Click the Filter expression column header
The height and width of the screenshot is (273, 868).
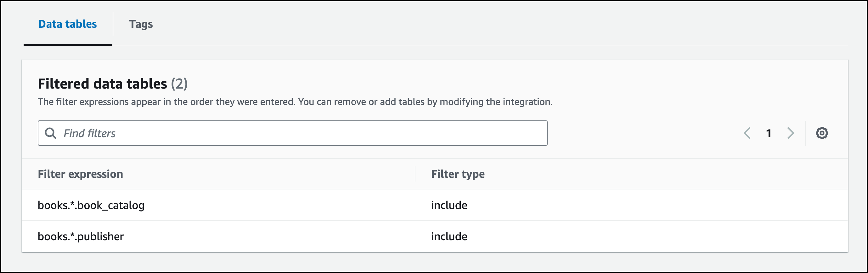pos(80,174)
